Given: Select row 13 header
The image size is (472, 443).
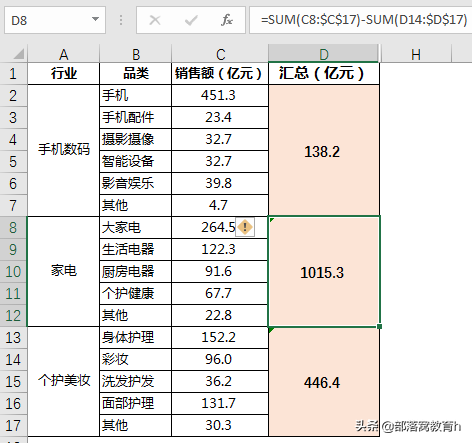Looking at the screenshot, I should point(13,338).
